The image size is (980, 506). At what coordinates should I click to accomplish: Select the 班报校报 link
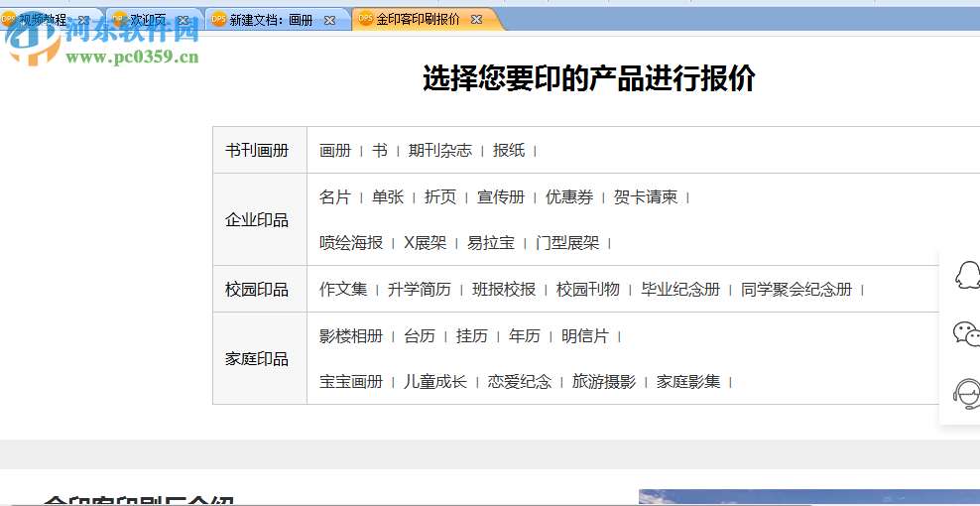coord(504,289)
